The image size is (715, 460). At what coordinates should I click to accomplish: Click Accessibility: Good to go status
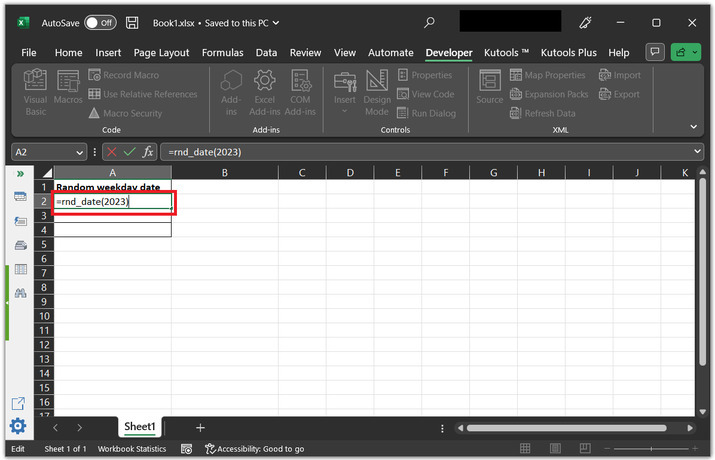click(254, 449)
